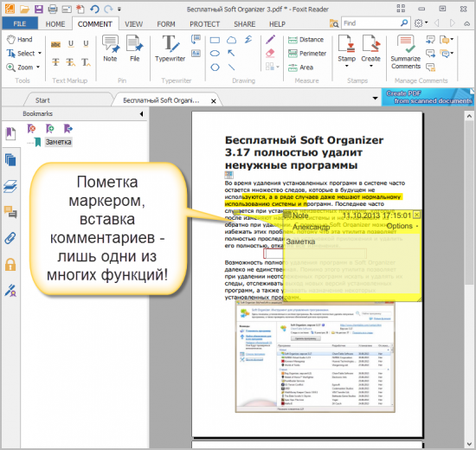Expand the Zoom tool dropdown

tap(38, 67)
